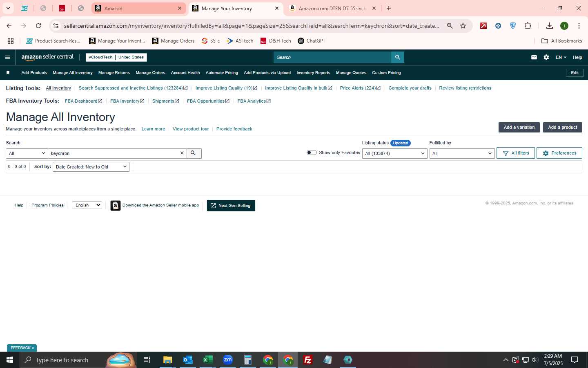
Task: Bookmark this page with star icon
Action: click(x=463, y=26)
